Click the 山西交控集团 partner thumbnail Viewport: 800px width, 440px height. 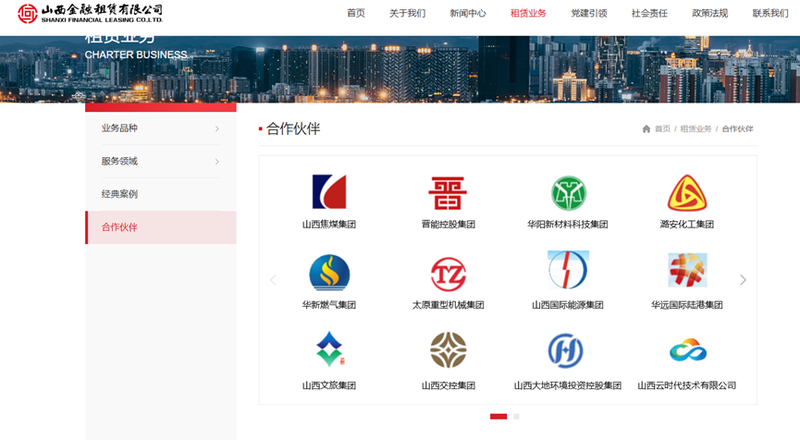click(448, 350)
